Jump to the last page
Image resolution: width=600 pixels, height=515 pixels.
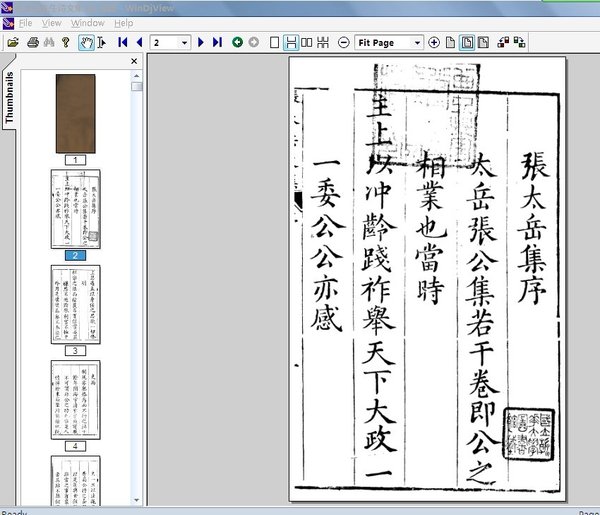point(217,43)
